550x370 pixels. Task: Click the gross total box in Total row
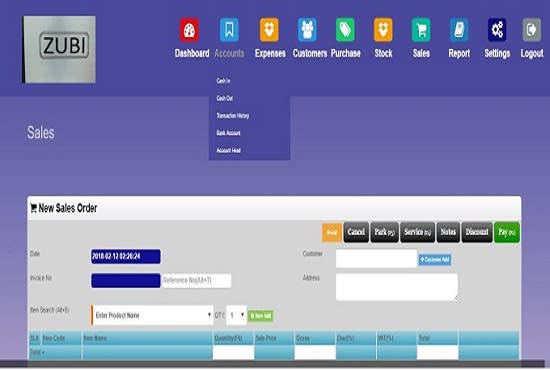tap(315, 352)
